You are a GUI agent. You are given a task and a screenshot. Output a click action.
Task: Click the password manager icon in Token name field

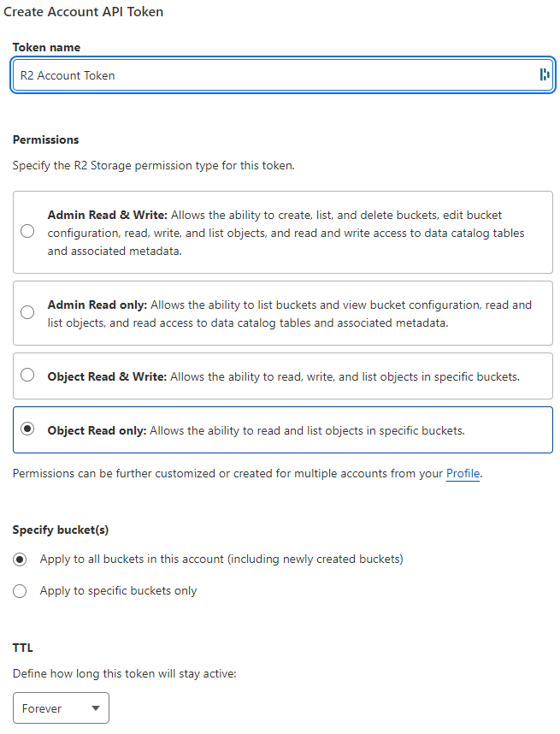point(544,75)
